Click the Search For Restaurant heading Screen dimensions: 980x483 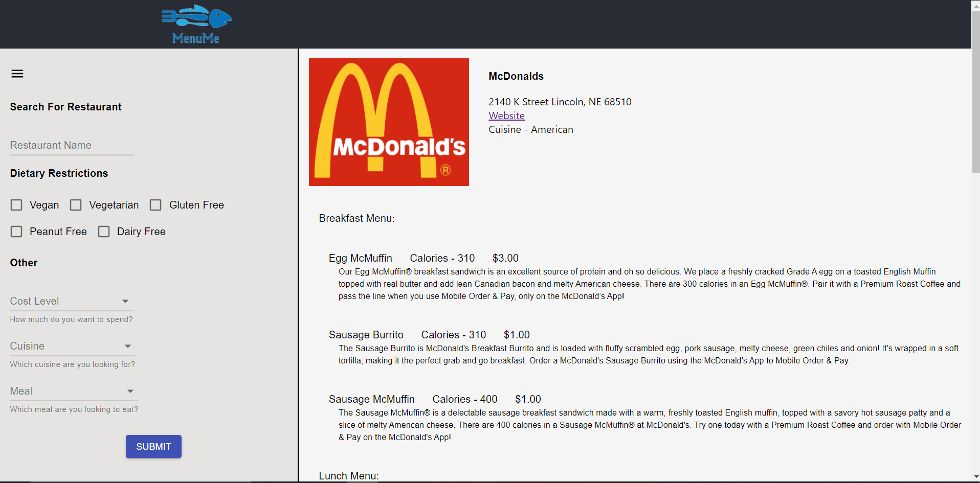66,107
